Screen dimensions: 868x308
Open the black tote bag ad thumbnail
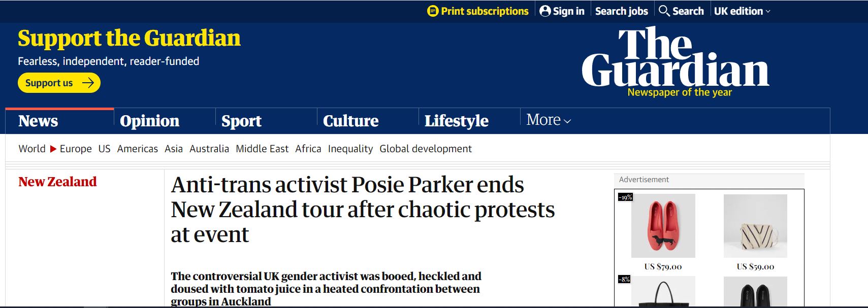pos(663,292)
